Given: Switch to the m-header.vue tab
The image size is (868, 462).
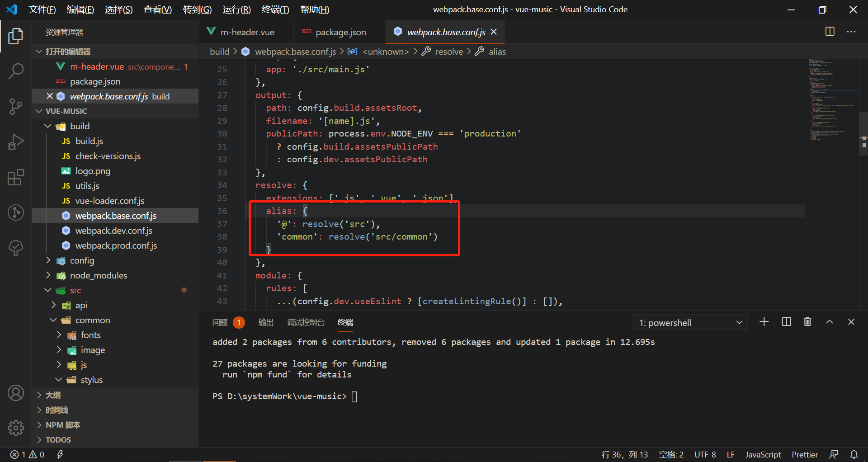Looking at the screenshot, I should 246,32.
